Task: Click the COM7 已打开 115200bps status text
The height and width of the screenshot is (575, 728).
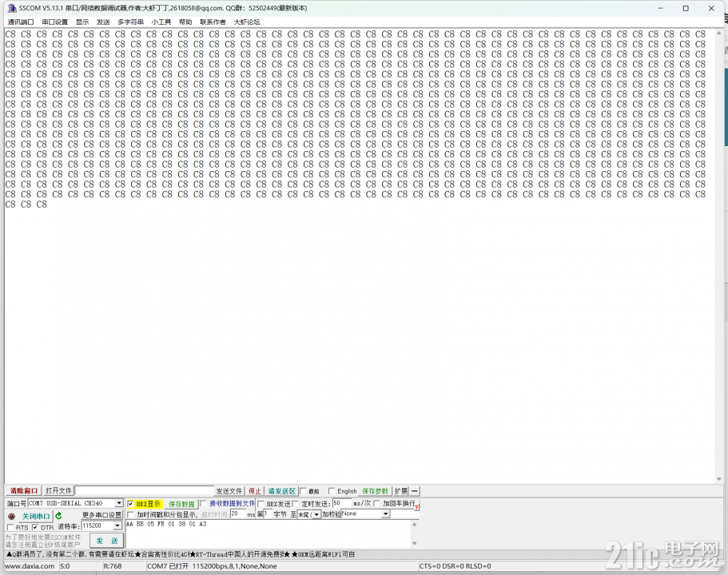Action: pyautogui.click(x=212, y=566)
